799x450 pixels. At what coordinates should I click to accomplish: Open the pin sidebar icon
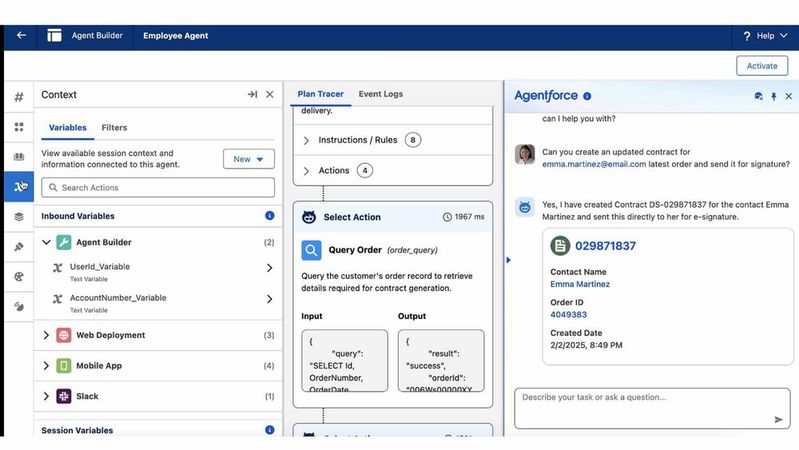[x=19, y=247]
